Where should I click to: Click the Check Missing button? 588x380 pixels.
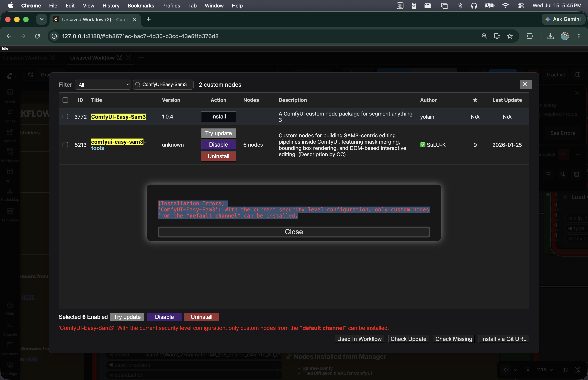click(454, 339)
